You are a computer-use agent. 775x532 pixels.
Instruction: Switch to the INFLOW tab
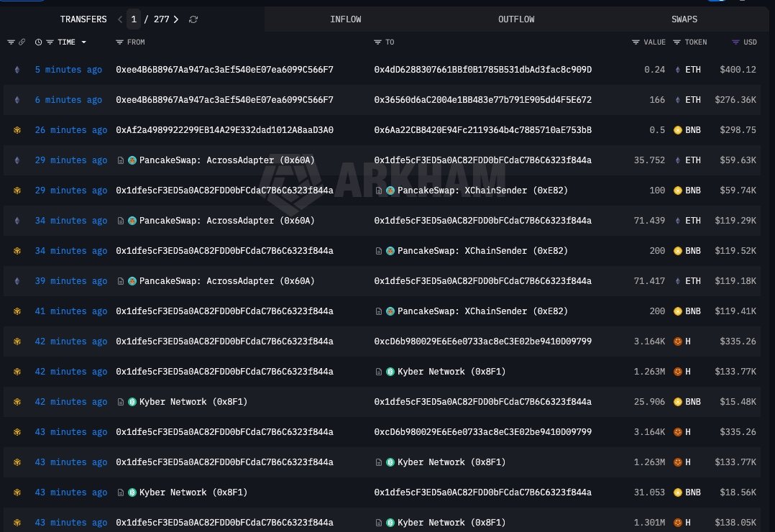tap(346, 19)
